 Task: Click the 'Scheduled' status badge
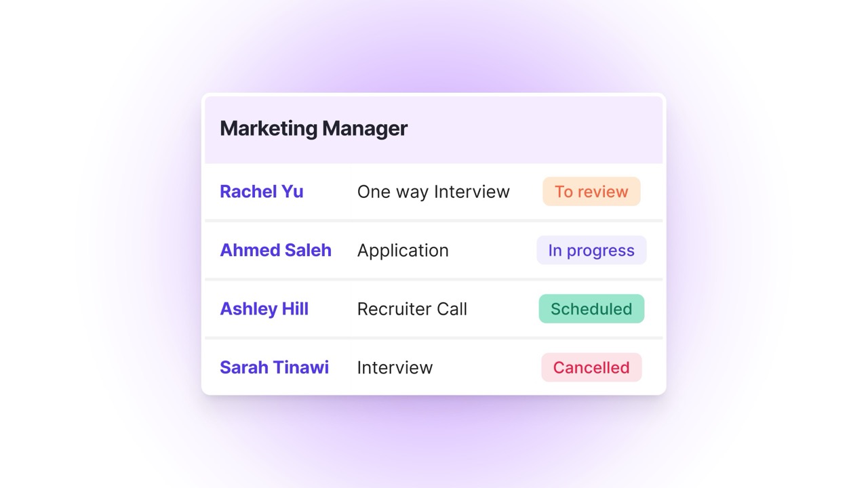(591, 308)
